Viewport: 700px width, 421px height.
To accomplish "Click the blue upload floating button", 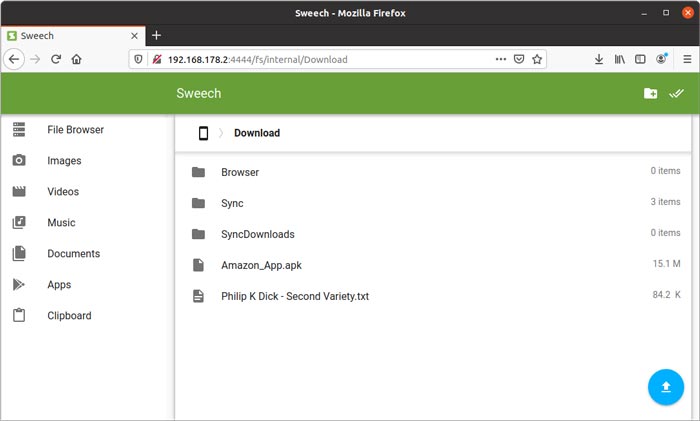I will click(x=666, y=387).
